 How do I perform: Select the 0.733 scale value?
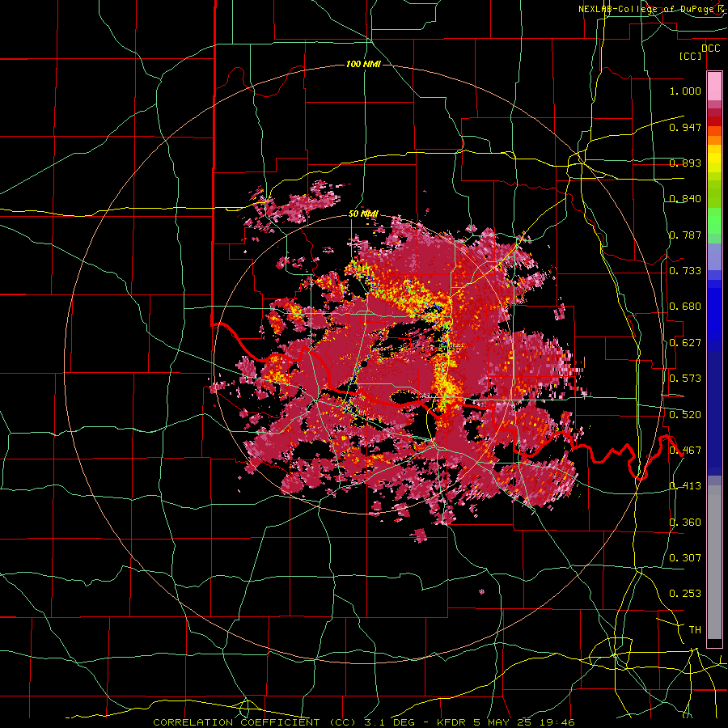tap(685, 271)
